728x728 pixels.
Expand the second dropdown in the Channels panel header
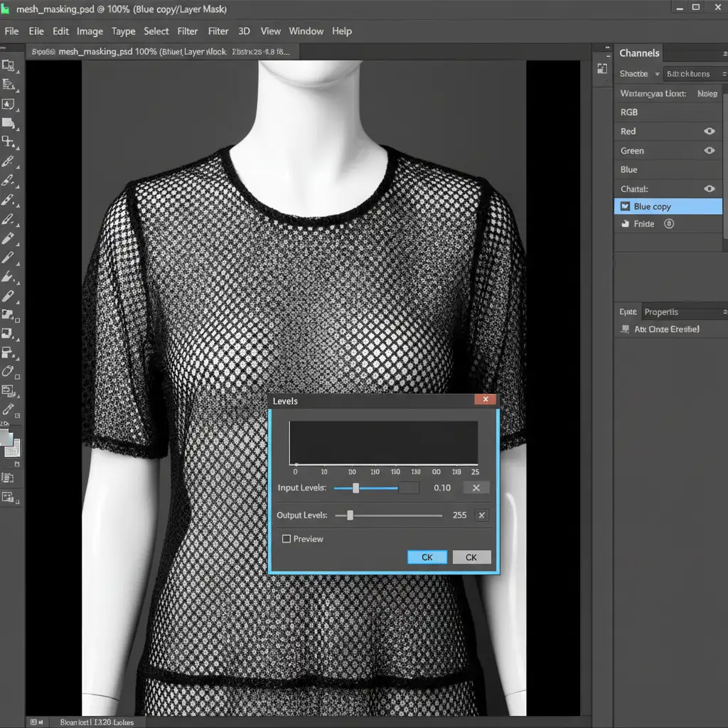click(x=693, y=74)
